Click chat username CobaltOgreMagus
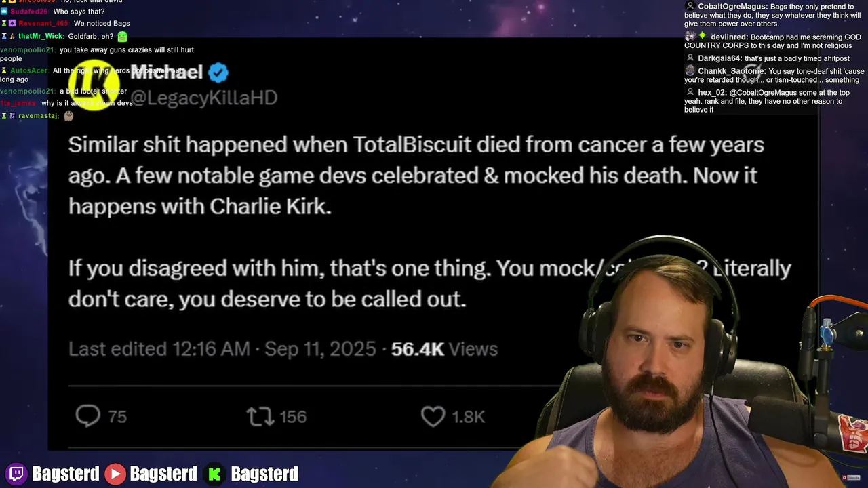This screenshot has width=868, height=488. pyautogui.click(x=732, y=7)
